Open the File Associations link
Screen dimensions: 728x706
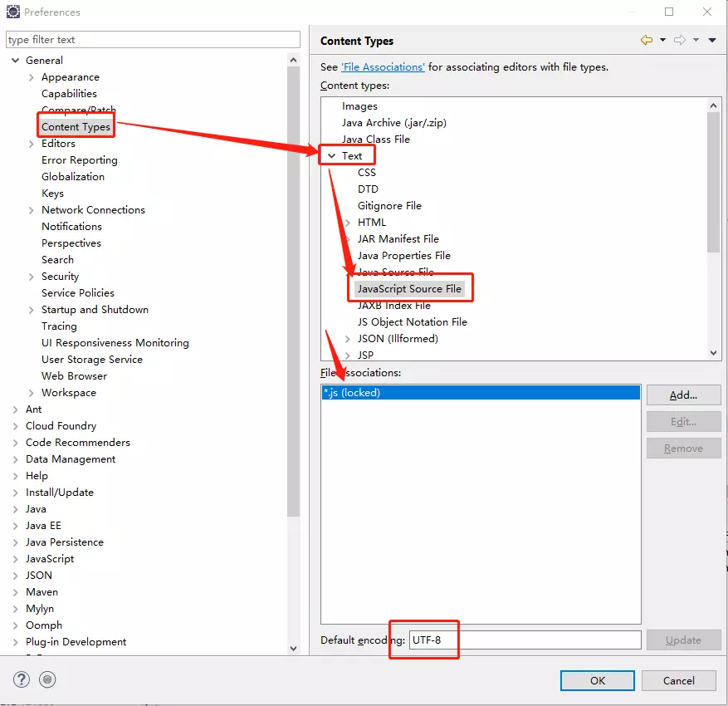(383, 66)
